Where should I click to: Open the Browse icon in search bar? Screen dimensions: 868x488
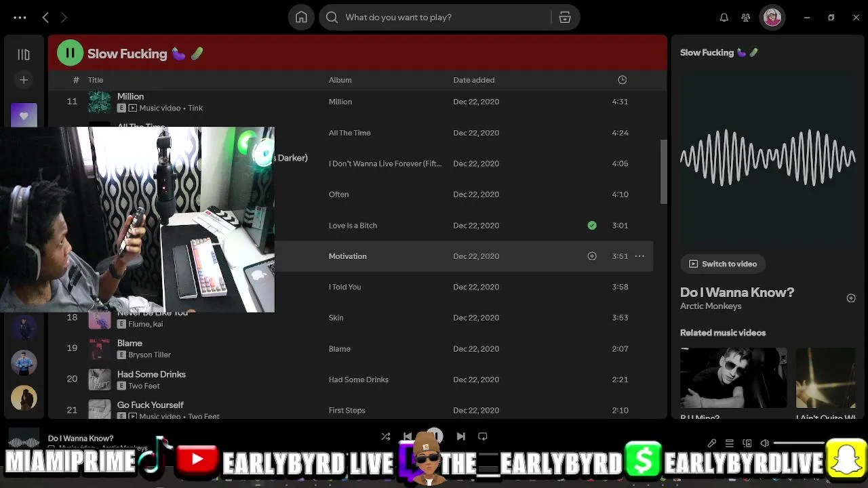pos(565,18)
